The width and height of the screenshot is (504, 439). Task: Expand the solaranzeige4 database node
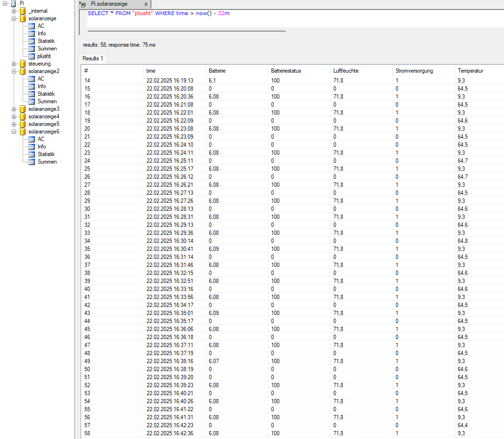tap(14, 116)
